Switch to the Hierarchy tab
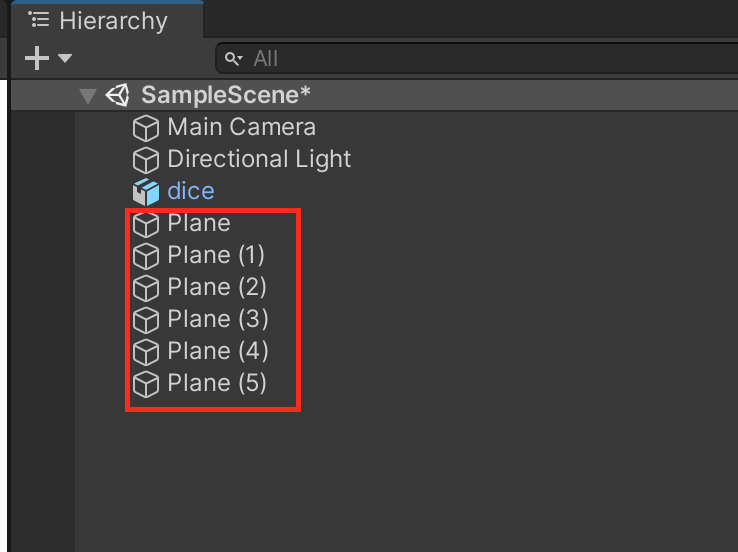738x552 pixels. [x=100, y=20]
